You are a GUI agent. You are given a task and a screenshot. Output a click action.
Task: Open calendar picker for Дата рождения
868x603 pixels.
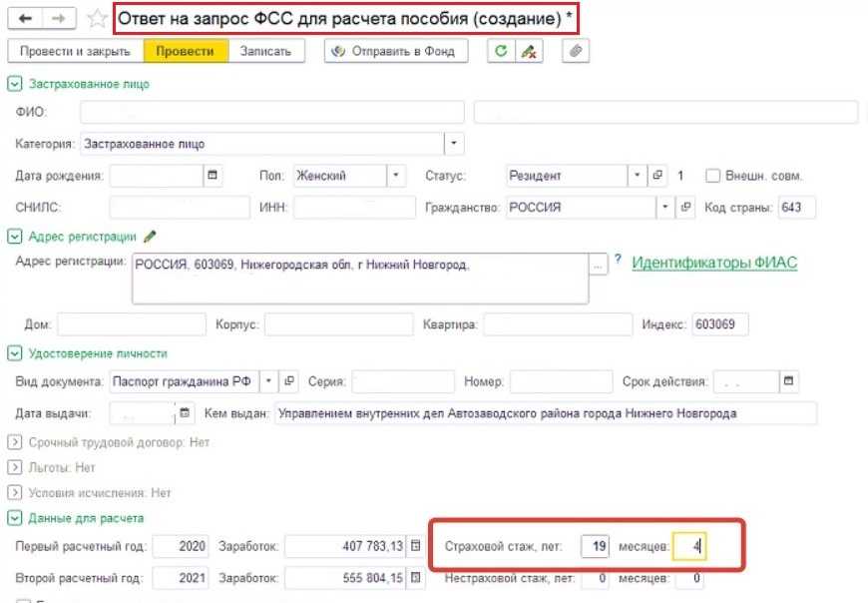212,176
